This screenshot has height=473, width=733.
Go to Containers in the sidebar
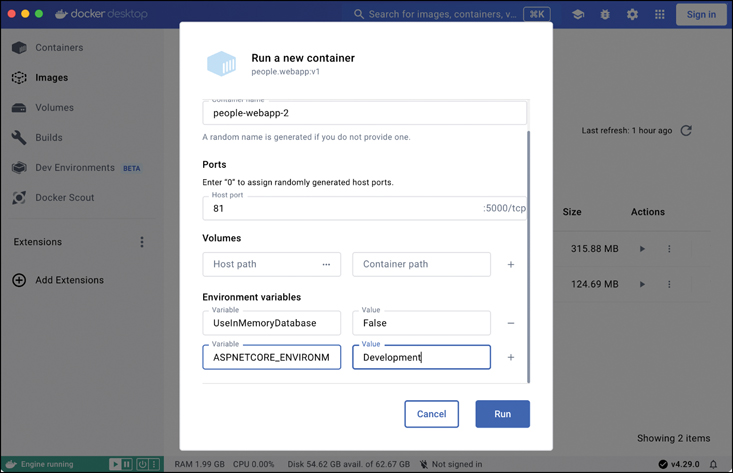click(59, 48)
